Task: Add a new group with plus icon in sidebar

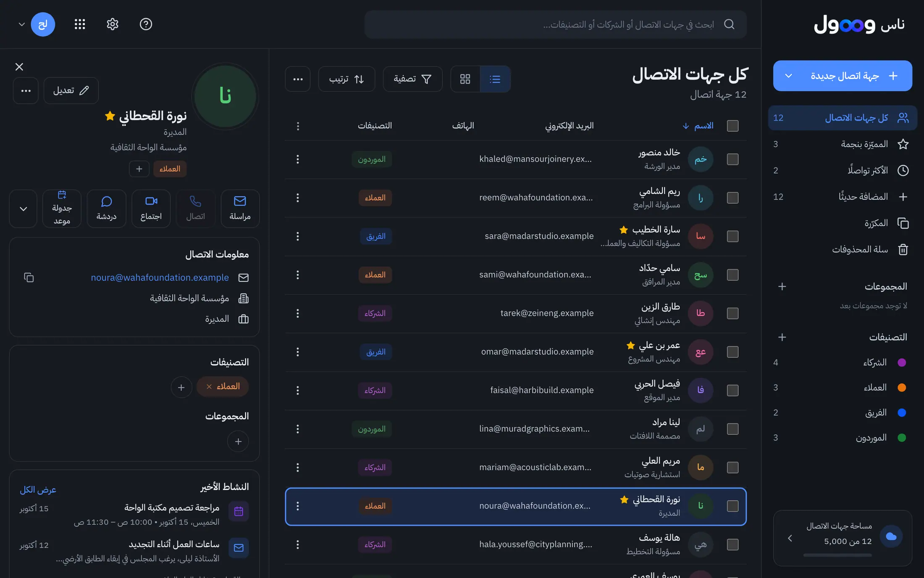Action: point(782,287)
